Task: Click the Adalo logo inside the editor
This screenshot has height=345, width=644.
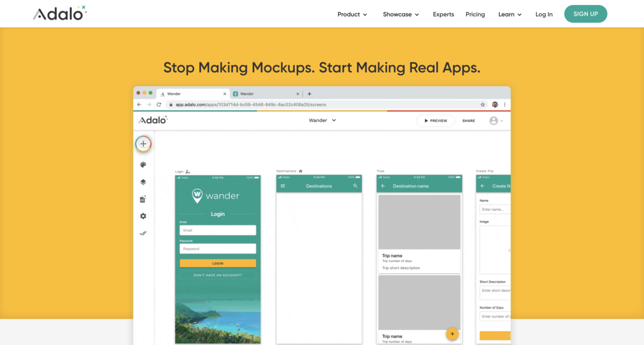Action: point(153,120)
